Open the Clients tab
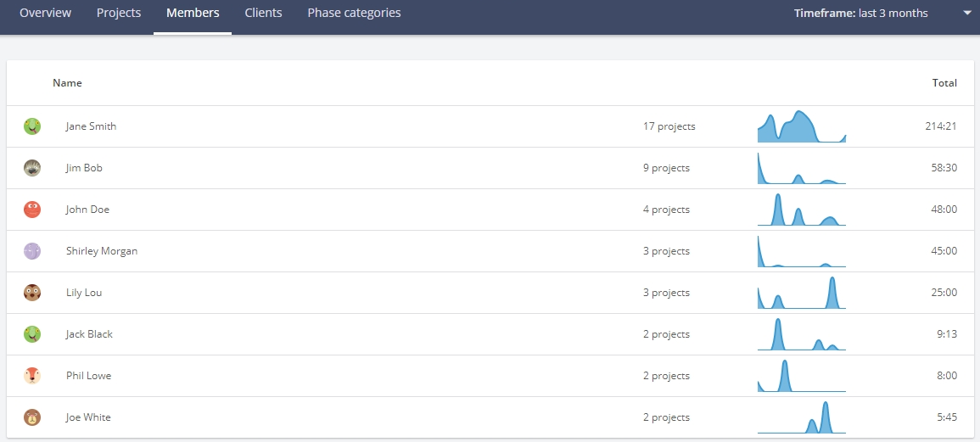Viewport: 980px width, 442px height. tap(263, 13)
